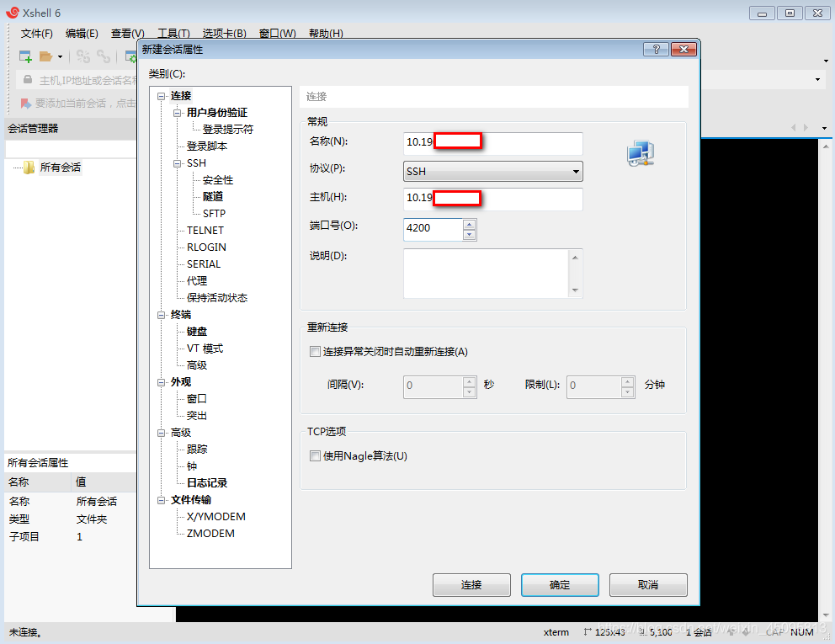
Task: Click the help question mark button in dialog title bar
Action: pyautogui.click(x=656, y=50)
